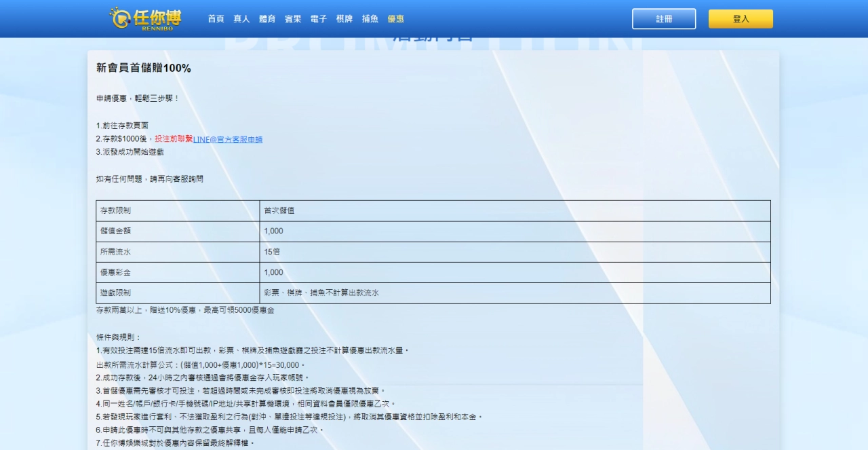
Task: Open the 真人 live casino section
Action: (x=242, y=19)
